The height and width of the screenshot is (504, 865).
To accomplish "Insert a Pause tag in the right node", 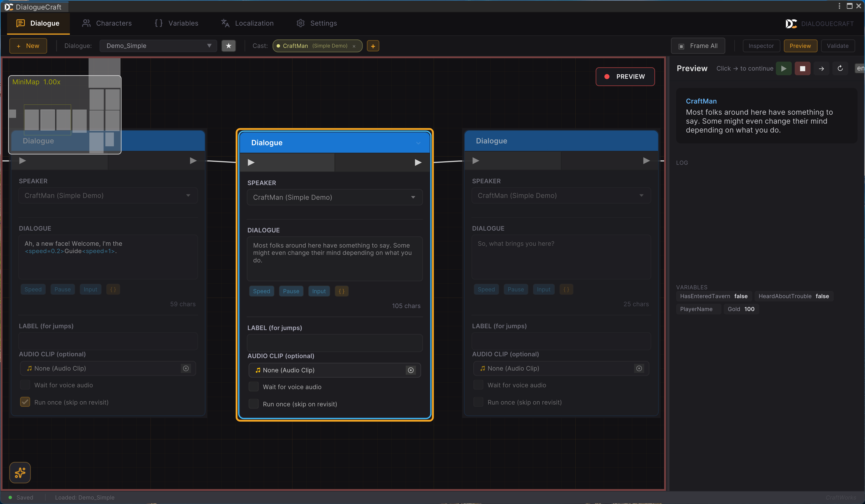I will [x=516, y=289].
